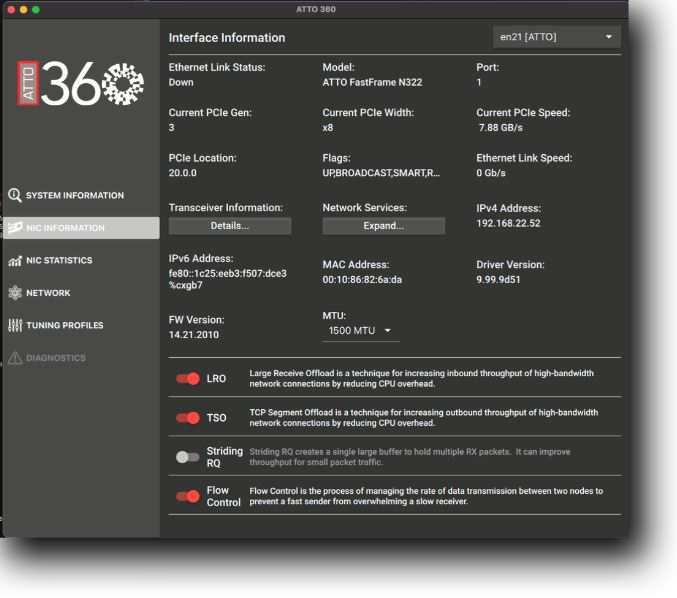The width and height of the screenshot is (677, 598).
Task: Enable the Striding RQ toggle
Action: click(188, 457)
